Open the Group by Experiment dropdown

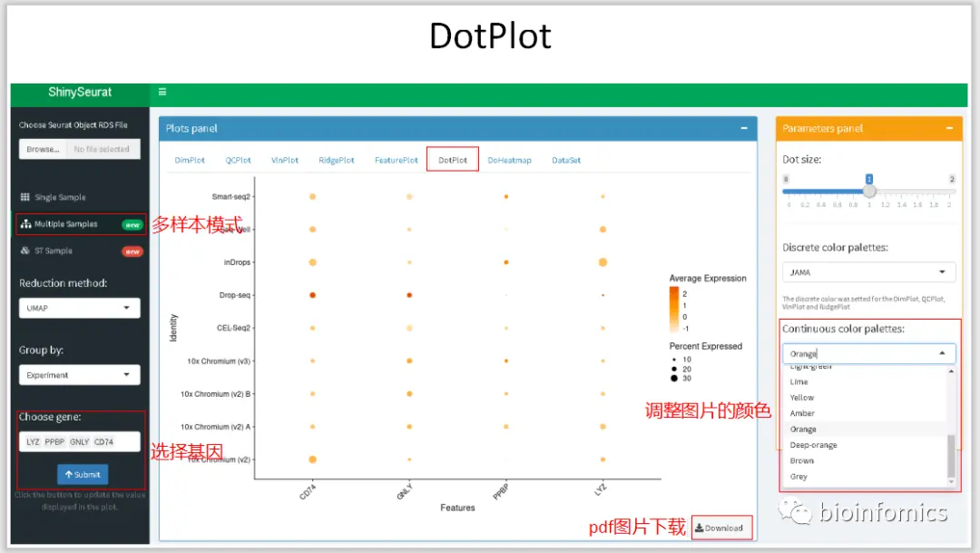[x=79, y=375]
